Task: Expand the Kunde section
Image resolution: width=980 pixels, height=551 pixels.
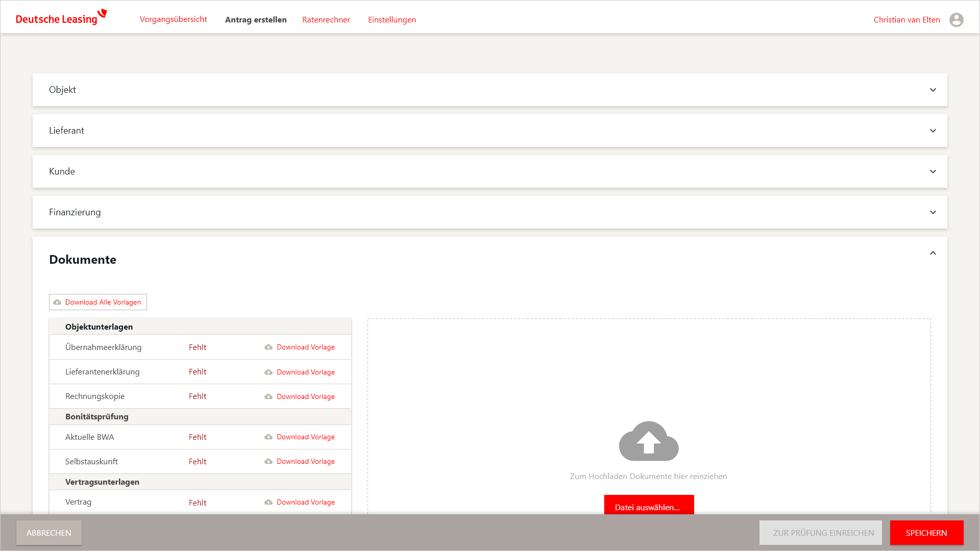Action: [933, 172]
